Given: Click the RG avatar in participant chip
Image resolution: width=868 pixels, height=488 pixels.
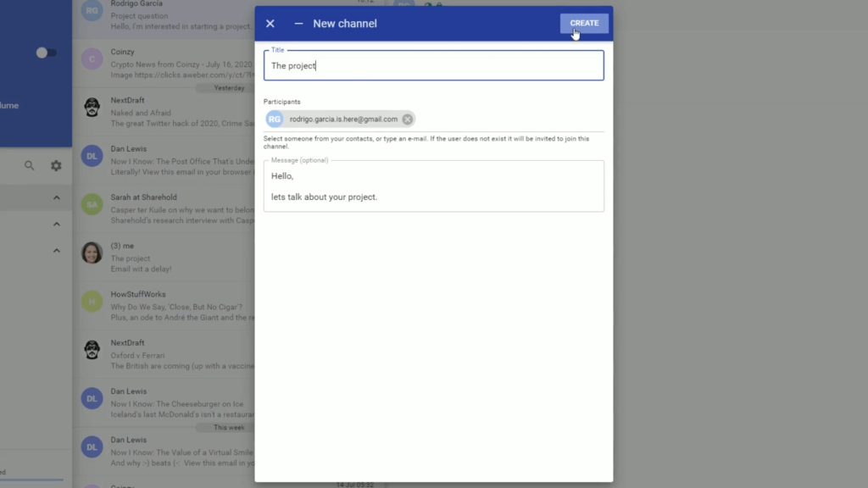Looking at the screenshot, I should pos(275,119).
